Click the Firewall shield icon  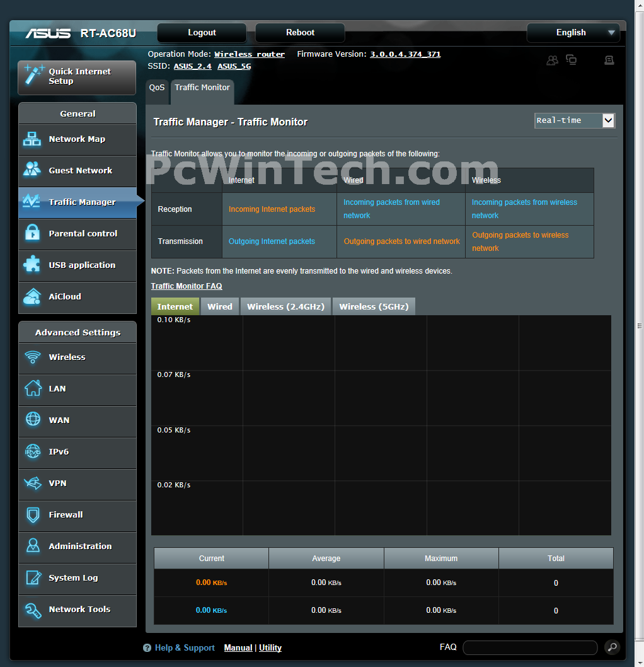tap(33, 514)
